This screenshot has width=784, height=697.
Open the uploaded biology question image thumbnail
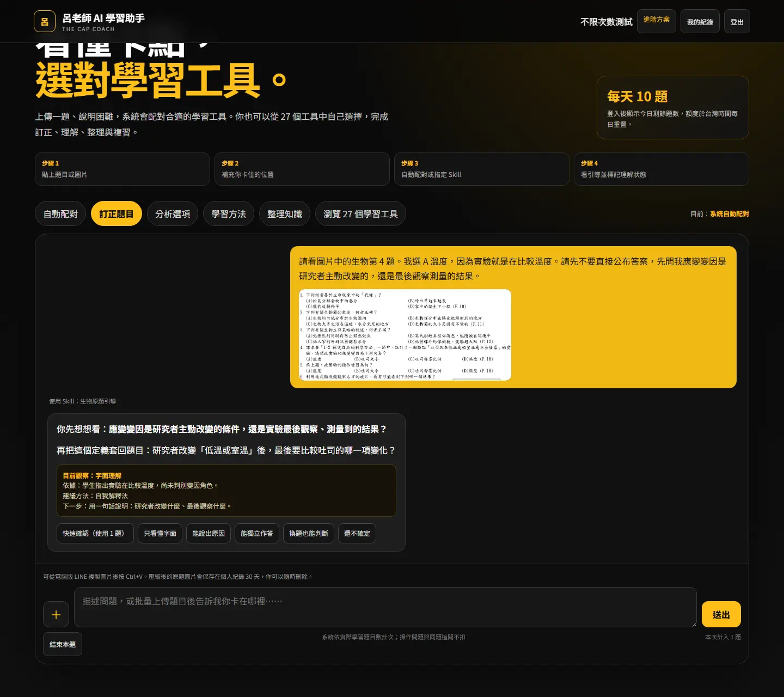point(405,335)
